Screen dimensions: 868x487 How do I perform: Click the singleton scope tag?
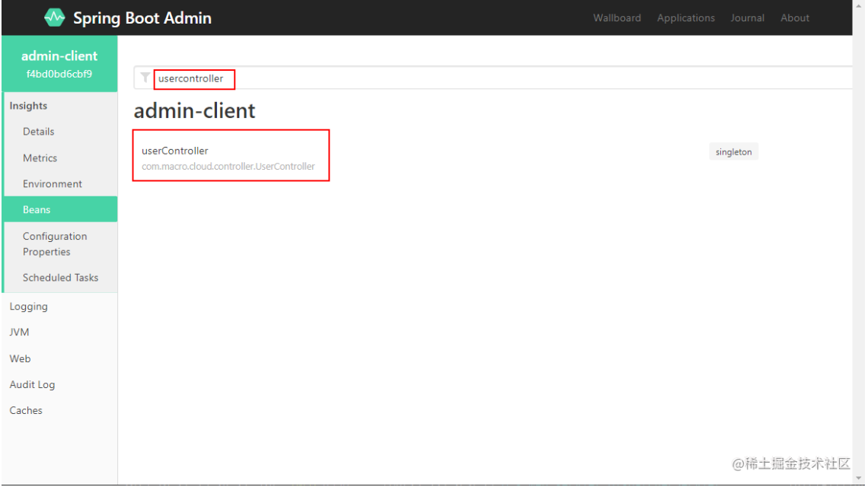coord(733,151)
